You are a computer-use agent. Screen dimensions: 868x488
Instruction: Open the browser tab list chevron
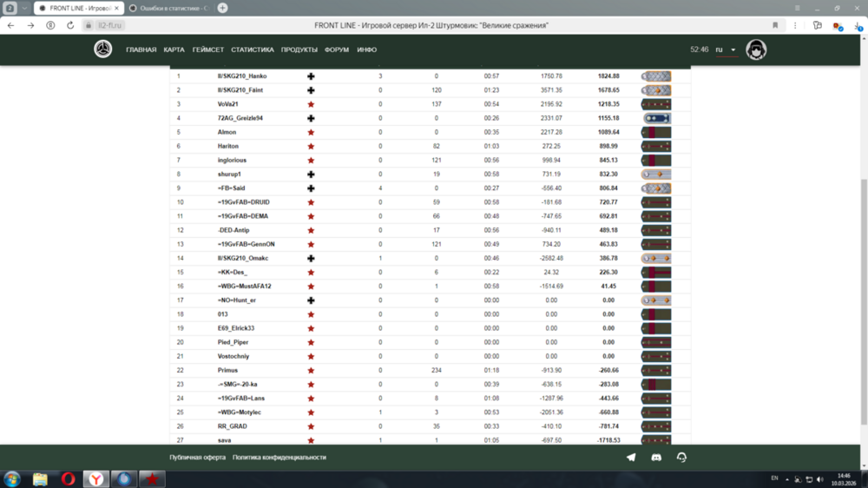point(24,8)
